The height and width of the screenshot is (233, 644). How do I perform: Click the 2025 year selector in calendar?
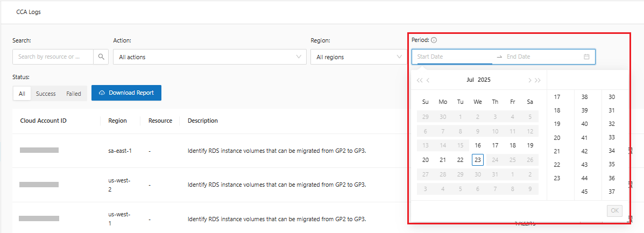(484, 80)
